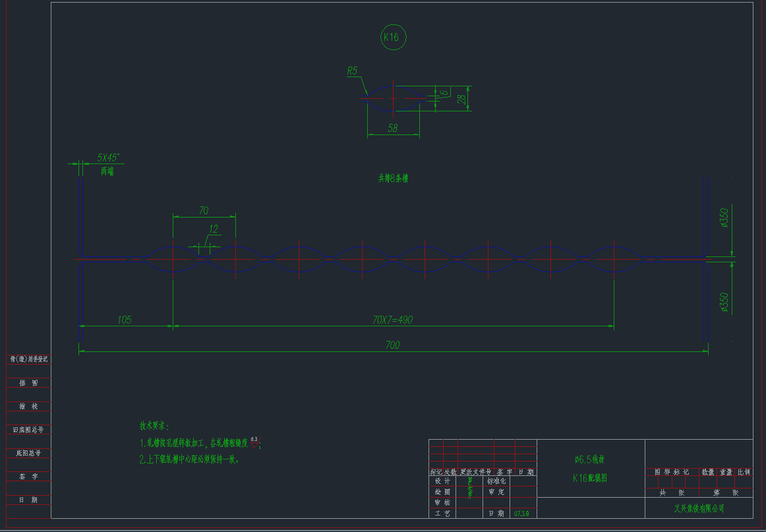Click the 借(通)用件登记 margin cell
The height and width of the screenshot is (532, 766).
pyautogui.click(x=29, y=359)
